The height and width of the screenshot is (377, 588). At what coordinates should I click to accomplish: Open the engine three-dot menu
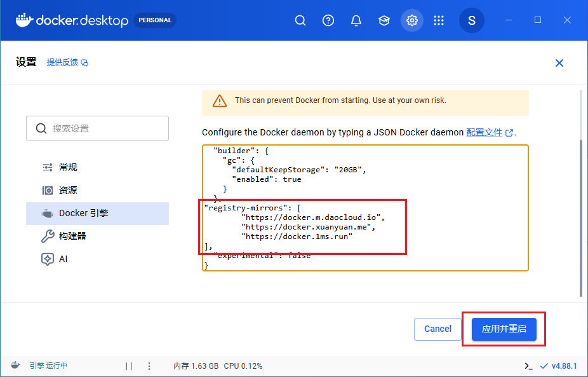tap(149, 366)
